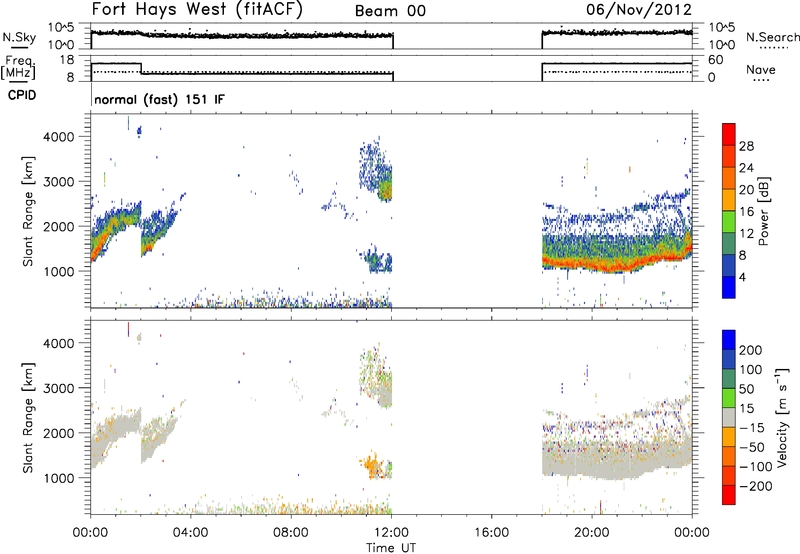Click the '200' label on Velocity colorbar
800x554 pixels.
(x=751, y=350)
